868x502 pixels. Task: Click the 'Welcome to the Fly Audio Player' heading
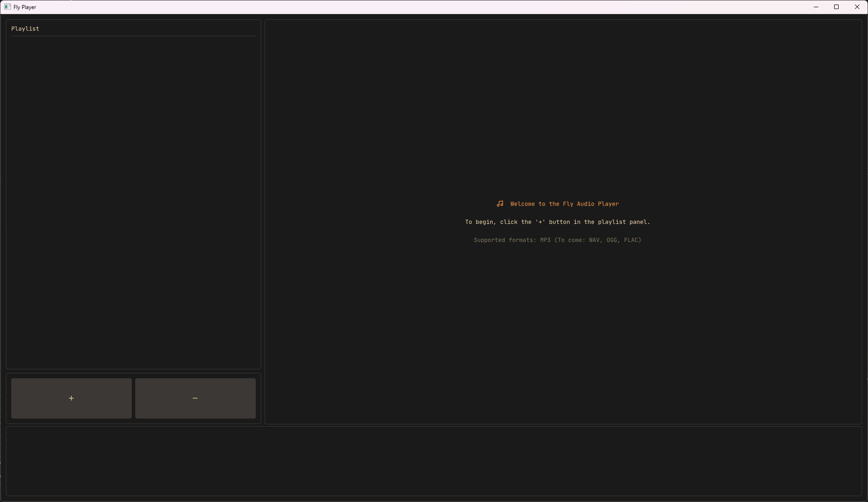coord(564,204)
